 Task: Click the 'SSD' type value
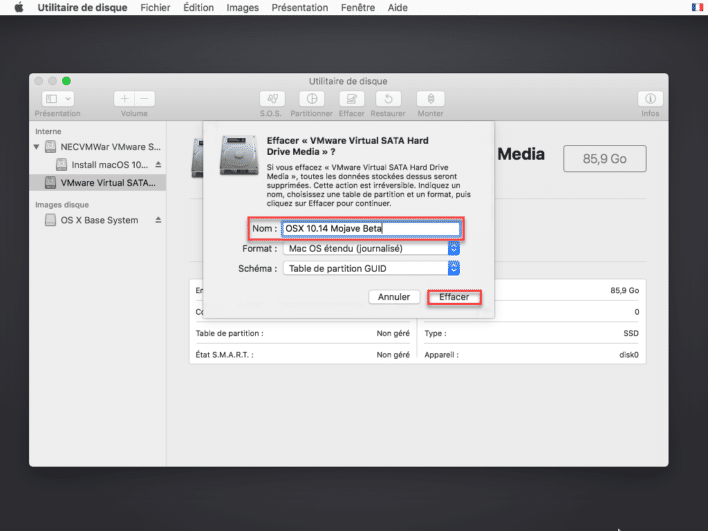coord(631,333)
